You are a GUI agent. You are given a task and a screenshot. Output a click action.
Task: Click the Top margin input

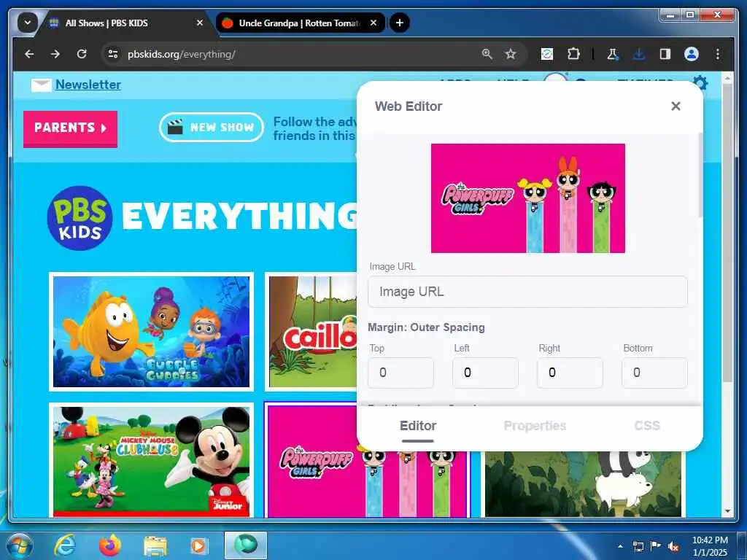click(x=400, y=373)
